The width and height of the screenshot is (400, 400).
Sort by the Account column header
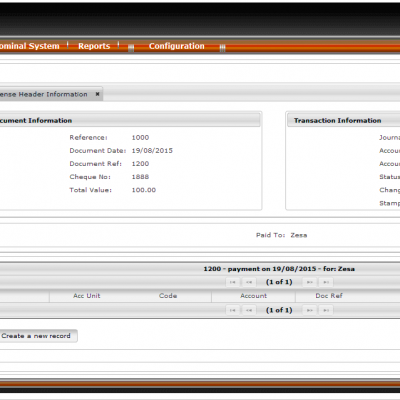[253, 296]
